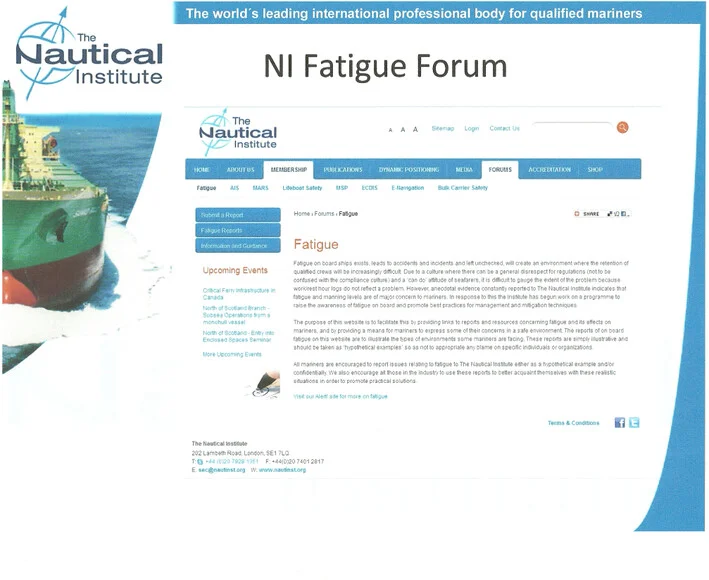Click the Nautical Institute website logo
The width and height of the screenshot is (709, 580).
click(x=238, y=132)
